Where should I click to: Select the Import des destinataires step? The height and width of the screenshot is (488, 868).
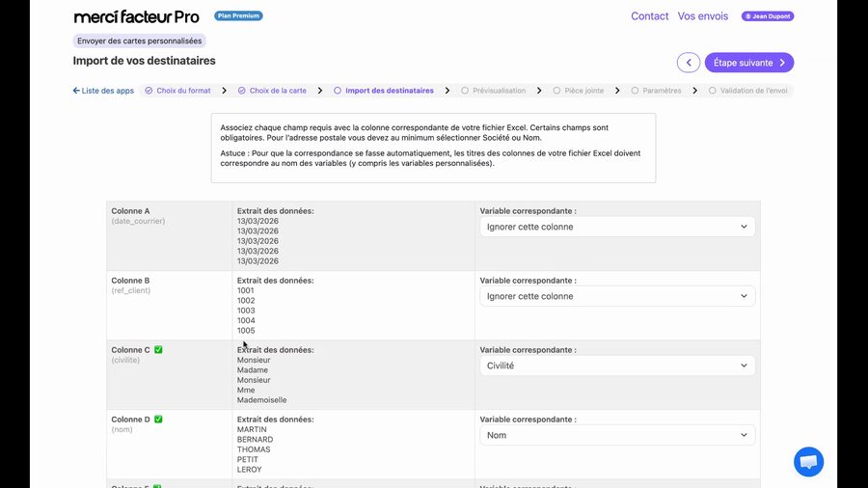coord(389,91)
